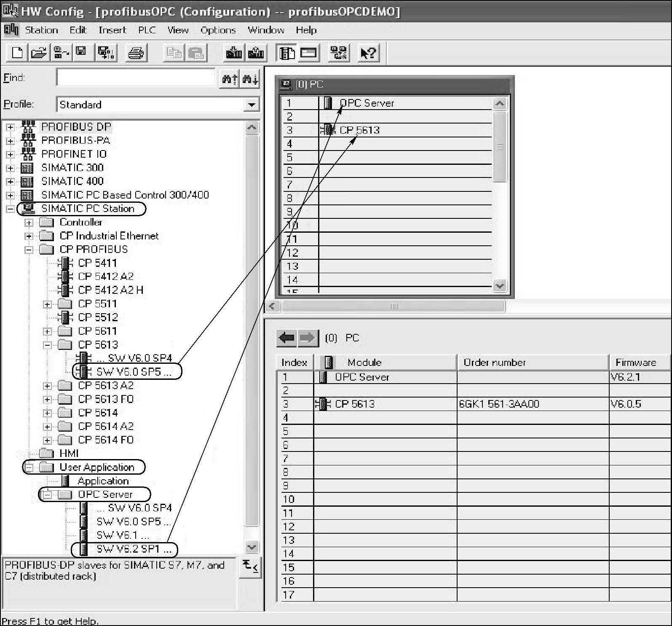Click the Configure Network toolbar icon
Viewport: 672px width, 626px height.
339,53
